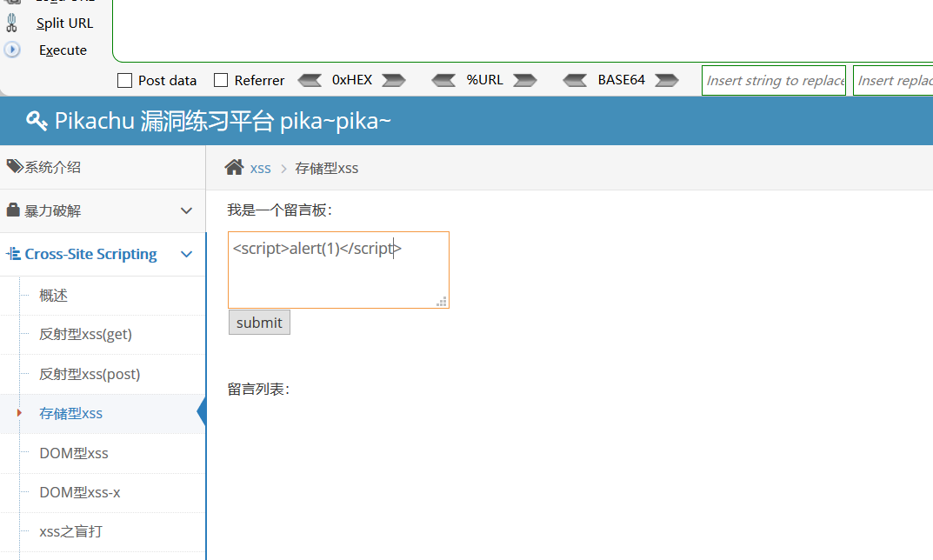The height and width of the screenshot is (560, 933).
Task: Click the BASE64 encoding label
Action: pyautogui.click(x=621, y=80)
